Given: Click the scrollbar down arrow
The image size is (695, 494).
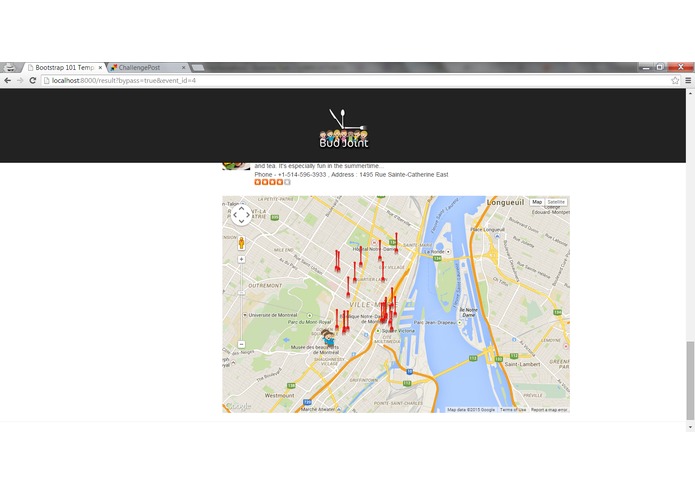Looking at the screenshot, I should [690, 428].
